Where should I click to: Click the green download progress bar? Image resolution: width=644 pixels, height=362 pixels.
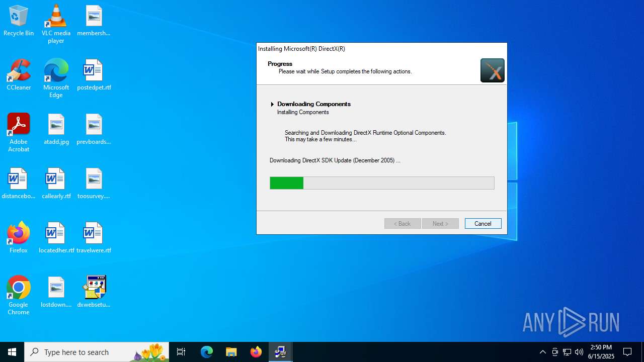click(382, 183)
